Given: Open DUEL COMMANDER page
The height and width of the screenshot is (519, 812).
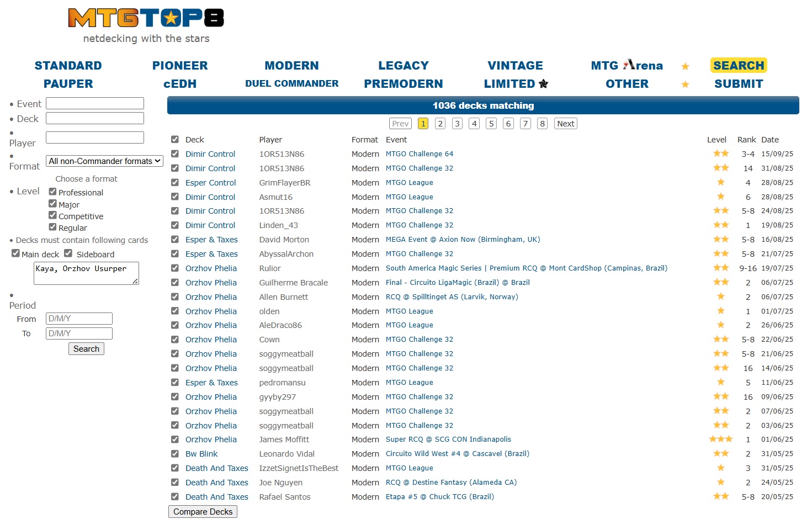Looking at the screenshot, I should (291, 83).
